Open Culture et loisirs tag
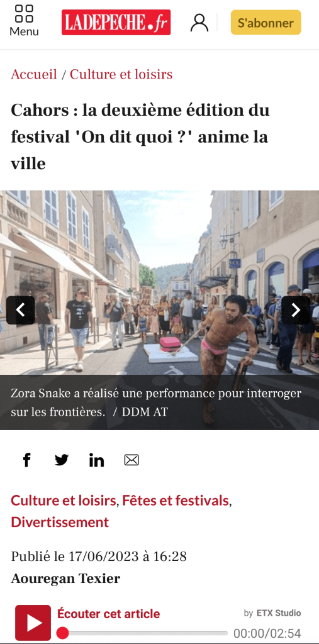Screen dimensions: 319x644 tap(64, 501)
